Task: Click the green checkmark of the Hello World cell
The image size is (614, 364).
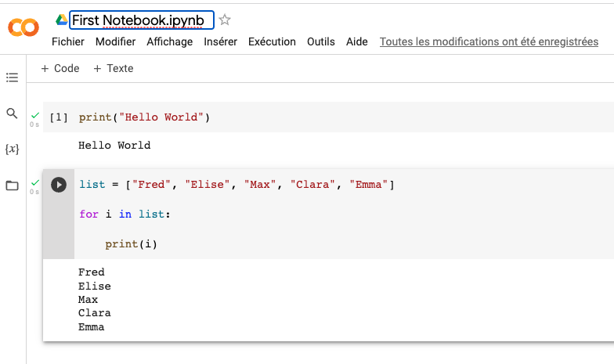Action: (35, 116)
